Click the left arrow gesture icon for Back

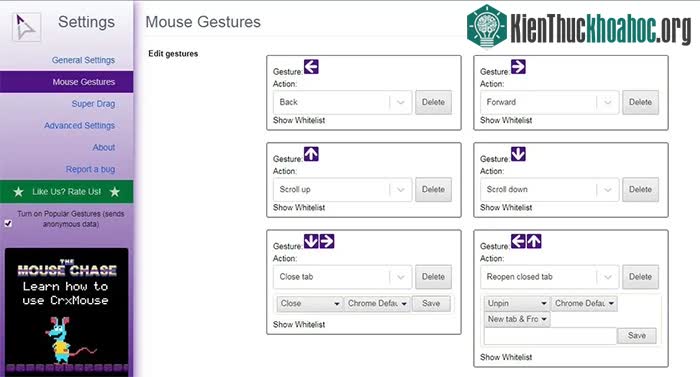point(311,67)
